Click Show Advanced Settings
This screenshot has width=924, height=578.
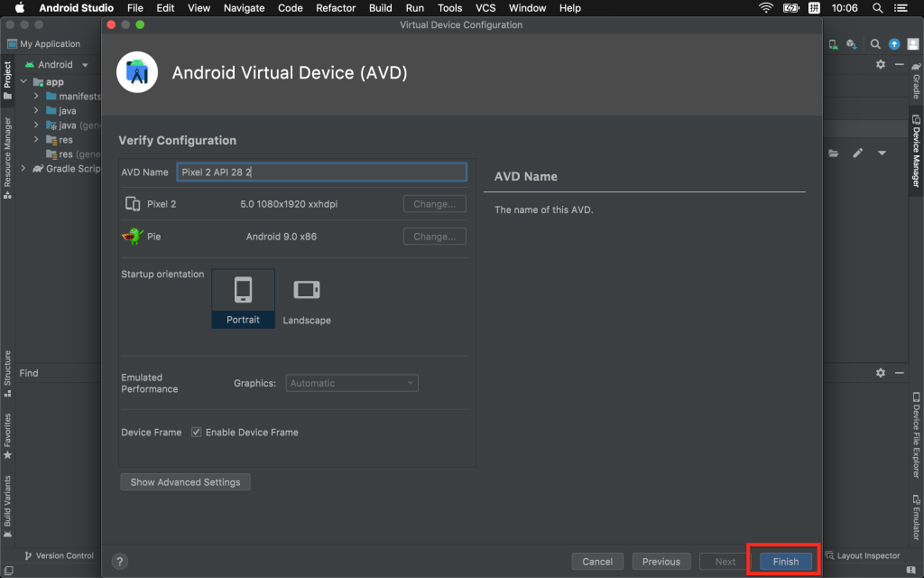coord(185,482)
